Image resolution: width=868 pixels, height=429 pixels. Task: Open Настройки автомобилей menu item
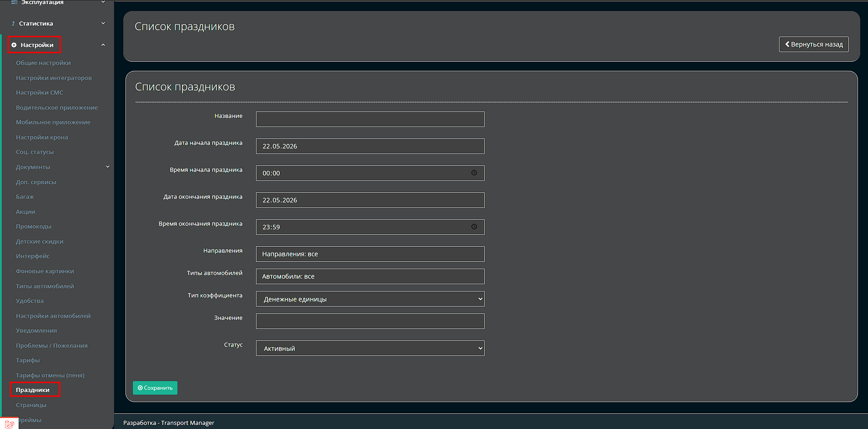[x=53, y=316]
